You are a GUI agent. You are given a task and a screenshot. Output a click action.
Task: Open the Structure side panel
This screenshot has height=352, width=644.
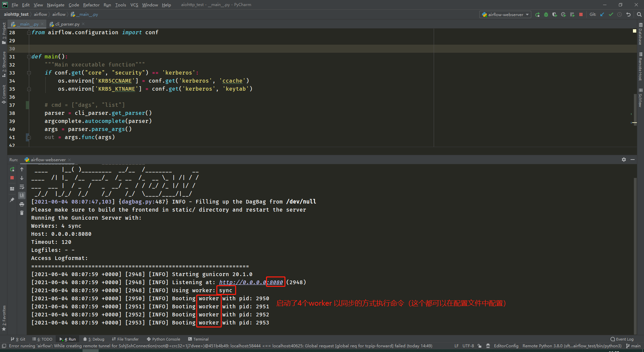tap(4, 64)
